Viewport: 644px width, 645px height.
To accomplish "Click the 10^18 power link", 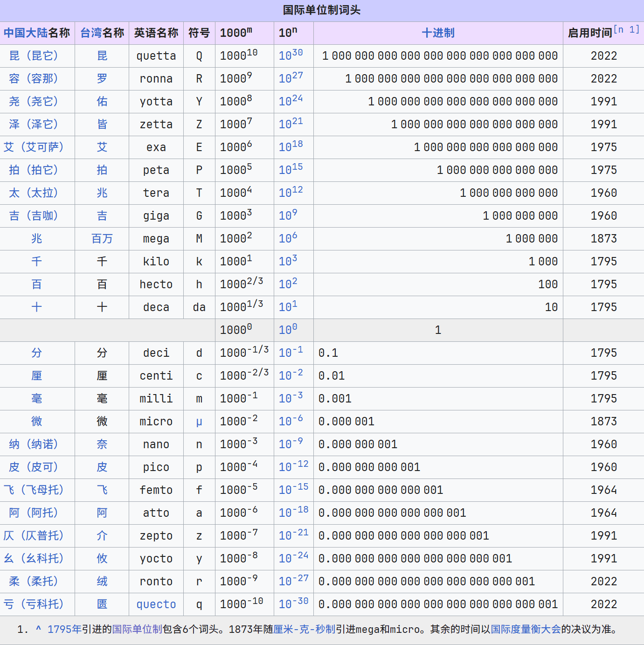I will 291,146.
